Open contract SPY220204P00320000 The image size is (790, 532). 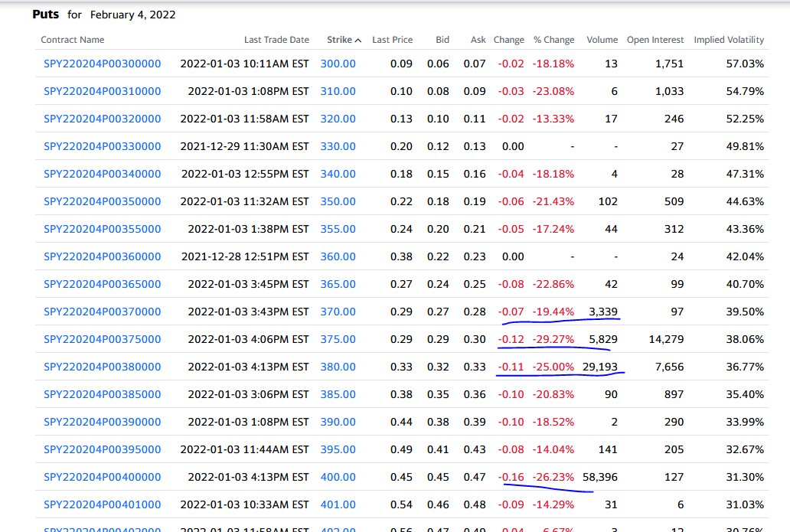coord(103,119)
